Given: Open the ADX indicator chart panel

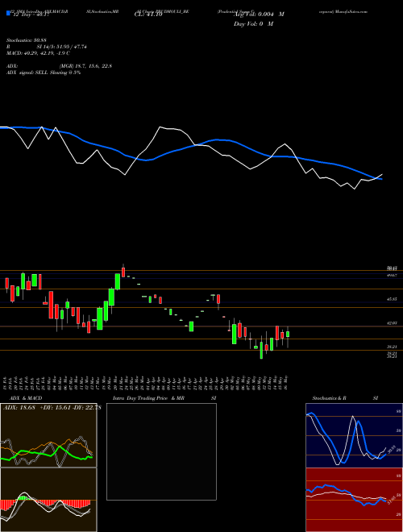Looking at the screenshot, I should point(48,435).
